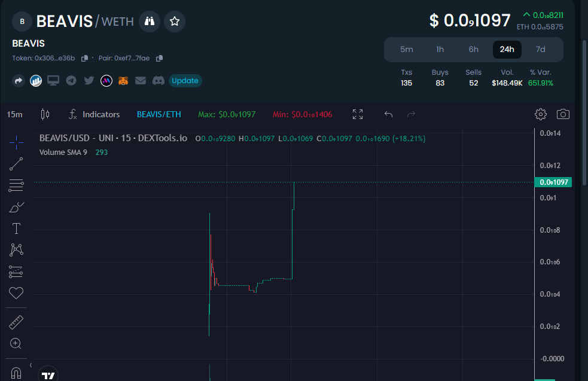Redo the chart action
Viewport: 588px width, 381px height.
[x=412, y=114]
